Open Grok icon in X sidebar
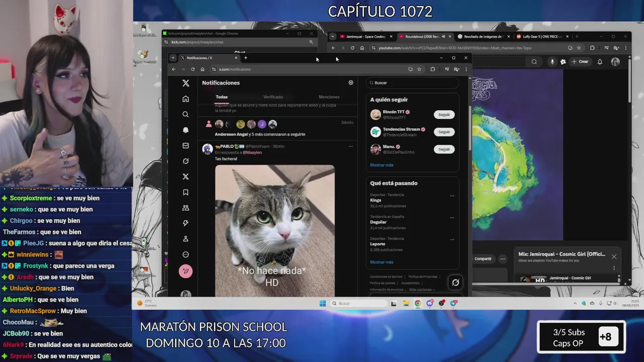 pyautogui.click(x=186, y=161)
